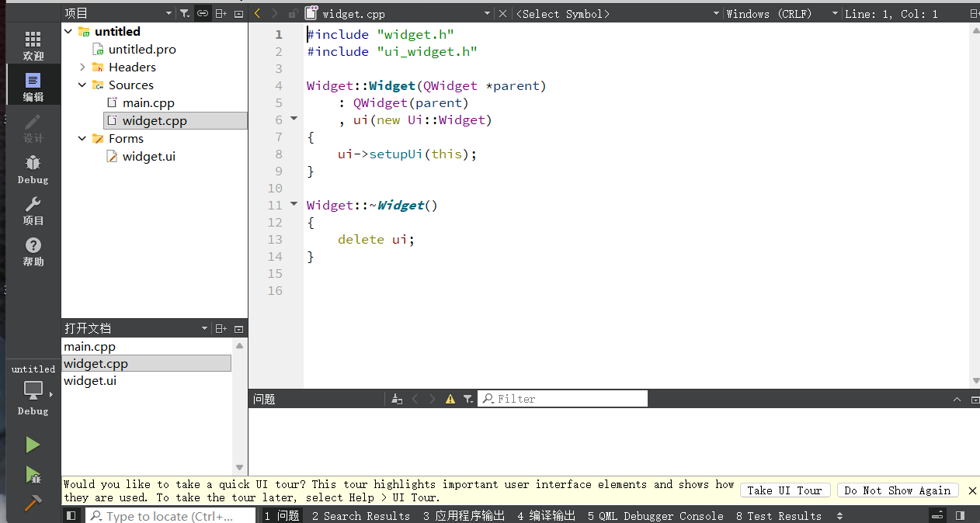Split the projects side panel

[221, 13]
